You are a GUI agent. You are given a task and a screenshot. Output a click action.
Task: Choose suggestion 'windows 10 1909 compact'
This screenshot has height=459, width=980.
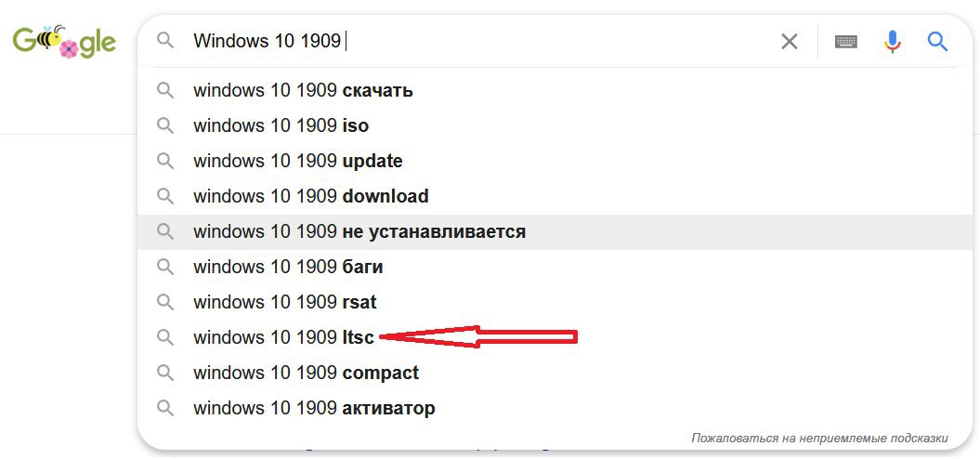click(x=555, y=374)
